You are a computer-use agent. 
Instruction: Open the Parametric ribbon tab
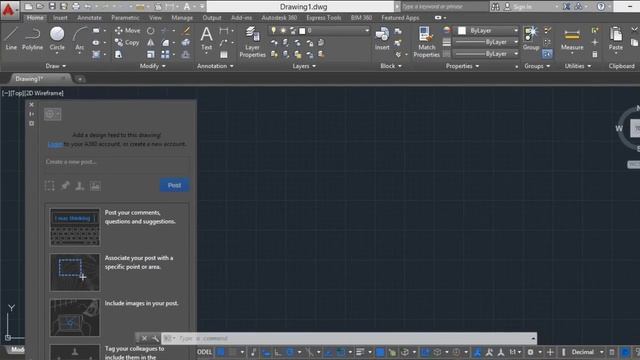click(x=125, y=18)
